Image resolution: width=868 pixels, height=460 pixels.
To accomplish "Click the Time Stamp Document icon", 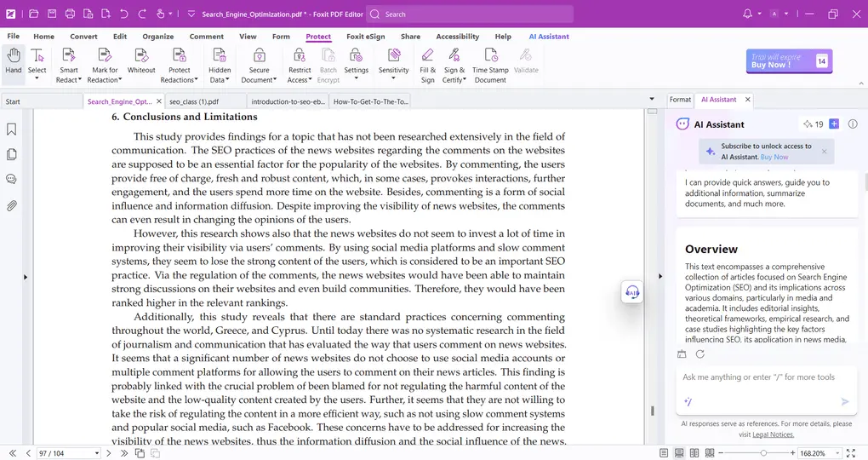I will click(x=490, y=55).
